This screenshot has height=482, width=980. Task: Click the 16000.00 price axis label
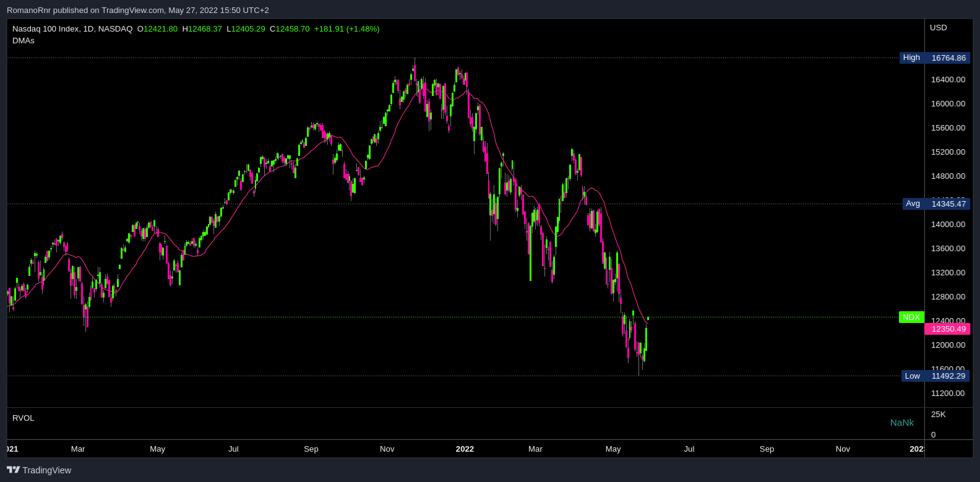(948, 103)
